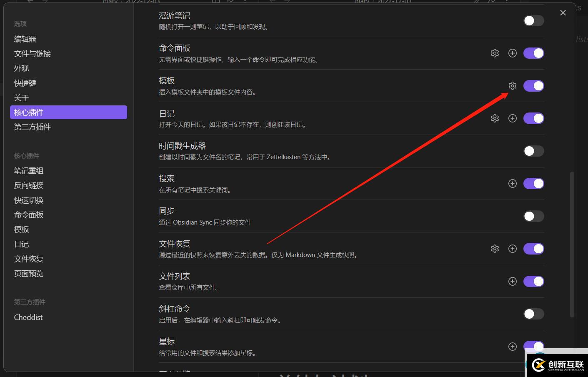This screenshot has height=377, width=588.
Task: Open Checklist plugin options in sidebar
Action: tap(68, 317)
